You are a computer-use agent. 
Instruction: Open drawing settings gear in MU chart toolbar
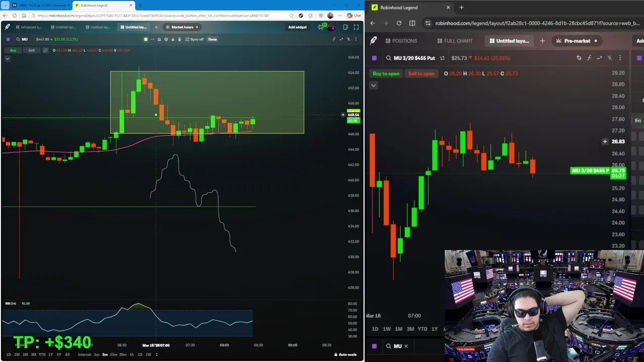pos(166,39)
